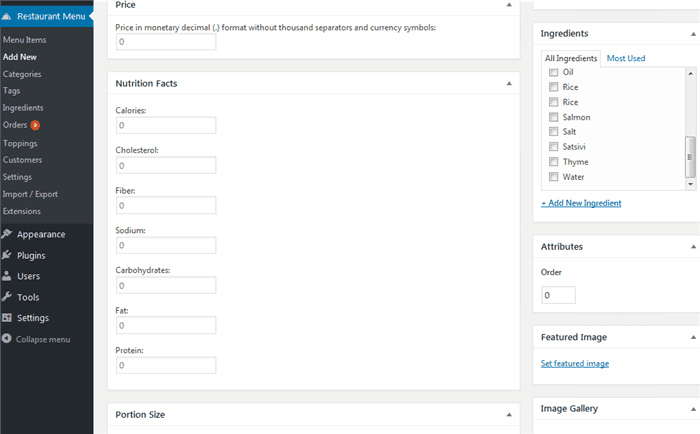Image resolution: width=700 pixels, height=434 pixels.
Task: Open Categories in the sidebar menu
Action: tap(22, 74)
